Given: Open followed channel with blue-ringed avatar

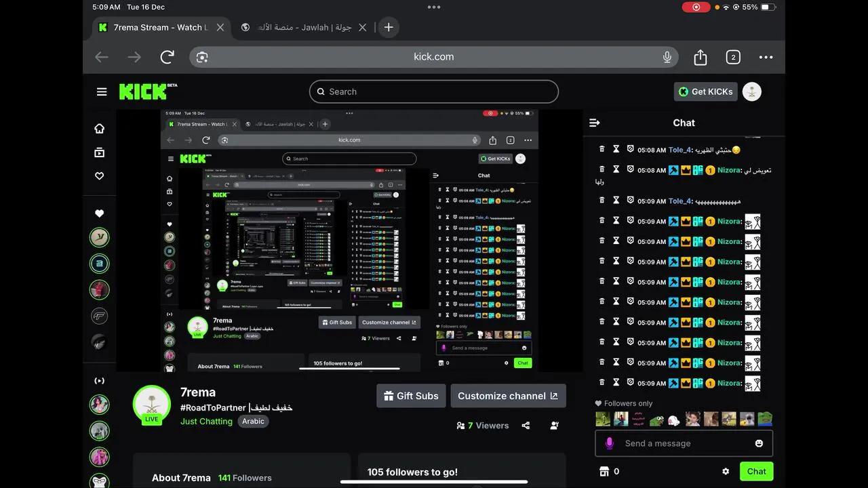Looking at the screenshot, I should click(x=100, y=264).
